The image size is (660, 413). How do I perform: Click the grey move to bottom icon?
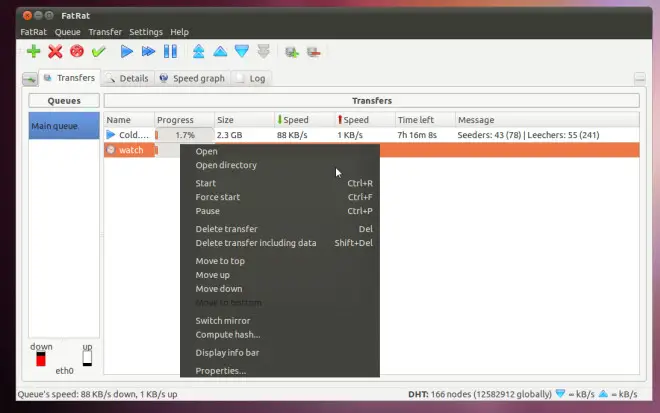(x=263, y=51)
